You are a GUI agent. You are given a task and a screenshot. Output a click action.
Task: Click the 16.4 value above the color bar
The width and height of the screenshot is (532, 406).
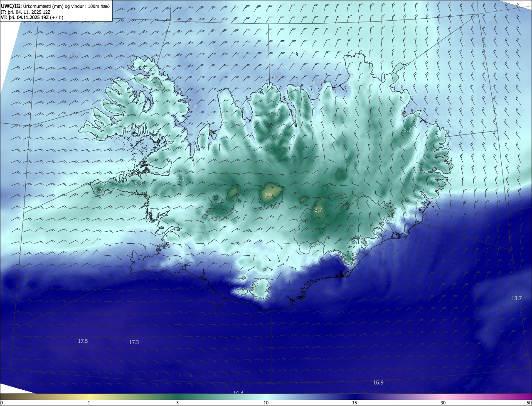[x=238, y=392]
